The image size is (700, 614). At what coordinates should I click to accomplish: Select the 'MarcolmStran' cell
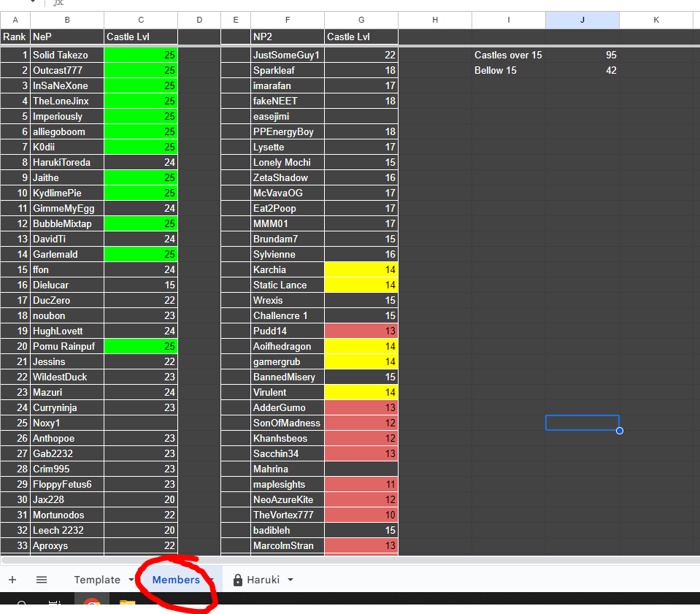pyautogui.click(x=288, y=545)
